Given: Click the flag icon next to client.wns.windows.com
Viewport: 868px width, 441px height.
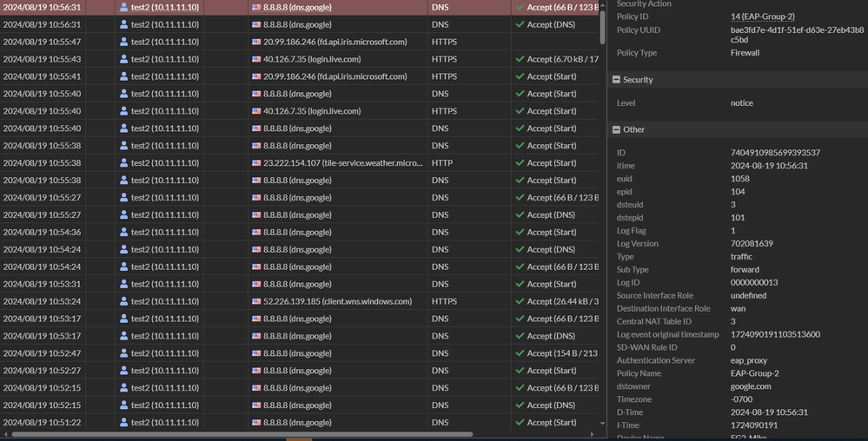Looking at the screenshot, I should click(x=256, y=302).
